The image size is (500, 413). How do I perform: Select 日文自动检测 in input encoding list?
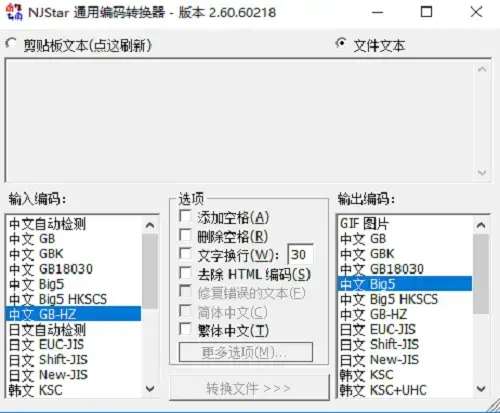coord(74,330)
